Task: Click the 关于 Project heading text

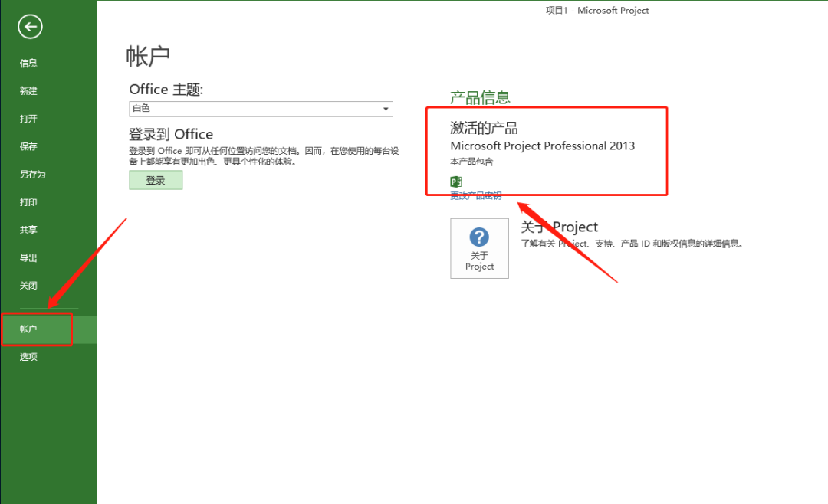Action: point(559,227)
